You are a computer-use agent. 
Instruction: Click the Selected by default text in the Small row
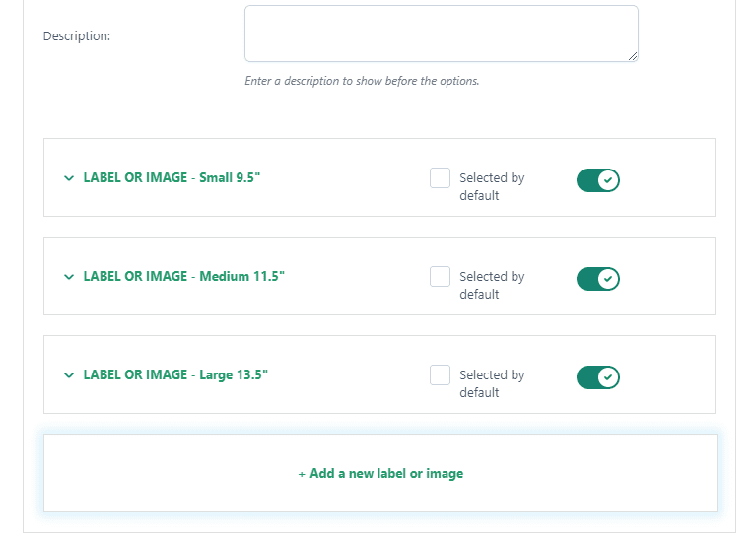(x=492, y=186)
